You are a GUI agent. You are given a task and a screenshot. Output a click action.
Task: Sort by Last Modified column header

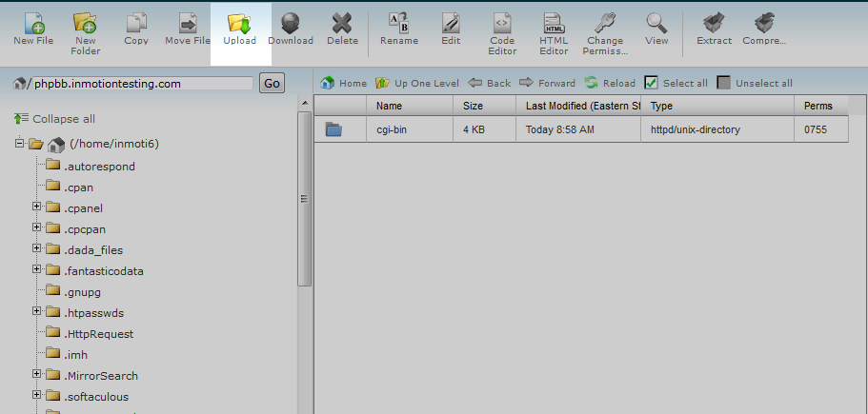(578, 106)
